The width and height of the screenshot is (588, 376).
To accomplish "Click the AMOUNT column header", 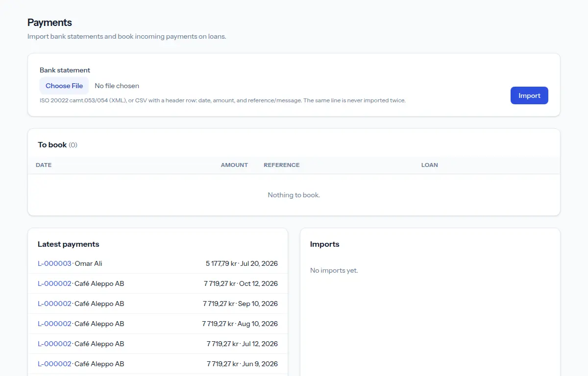I will pyautogui.click(x=234, y=165).
